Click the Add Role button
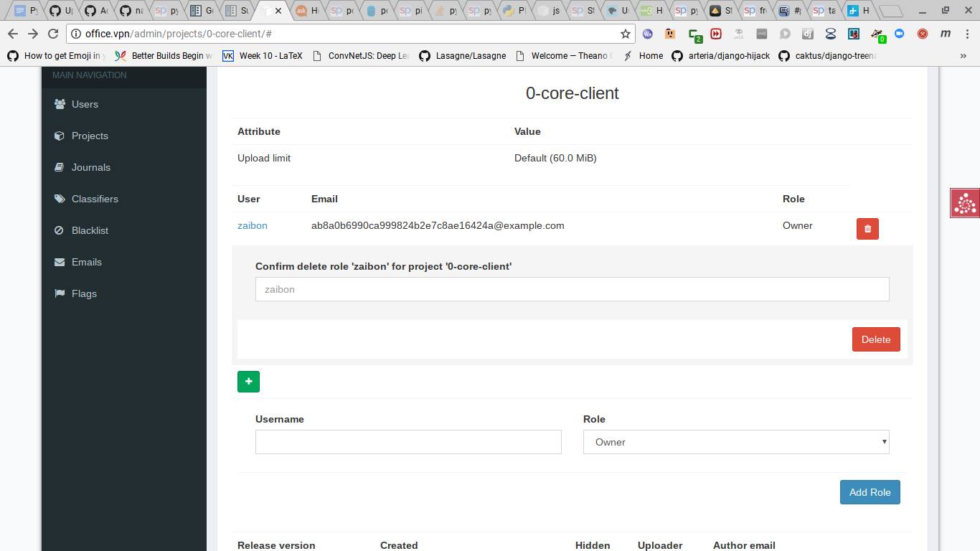Screen dimensions: 980x551 click(870, 492)
